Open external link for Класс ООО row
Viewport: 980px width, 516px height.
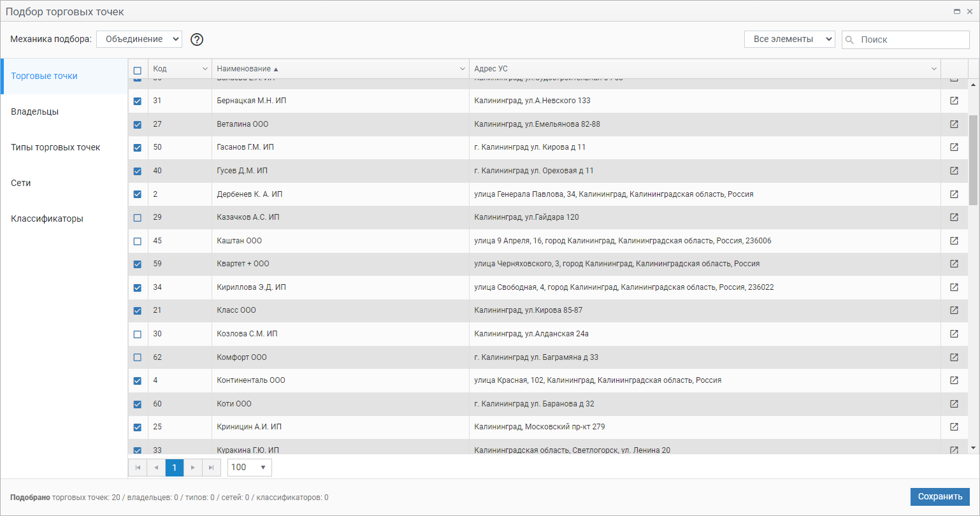[954, 310]
